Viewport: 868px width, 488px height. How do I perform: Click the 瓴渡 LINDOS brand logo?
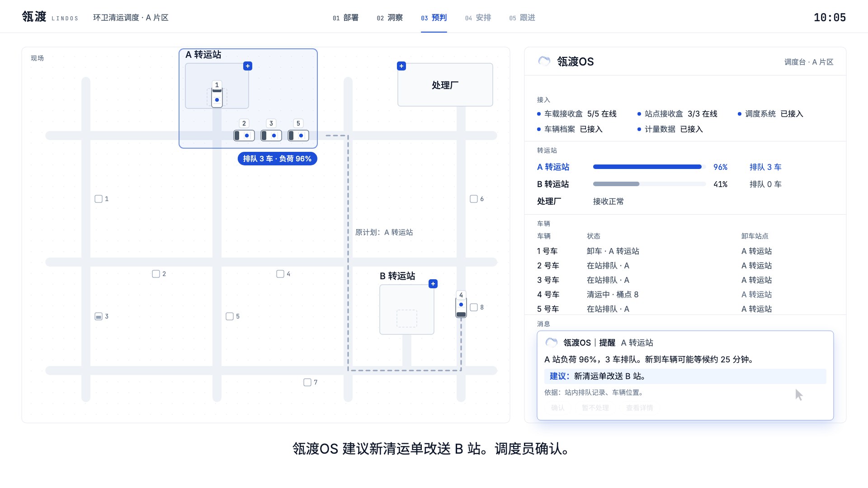tap(50, 17)
